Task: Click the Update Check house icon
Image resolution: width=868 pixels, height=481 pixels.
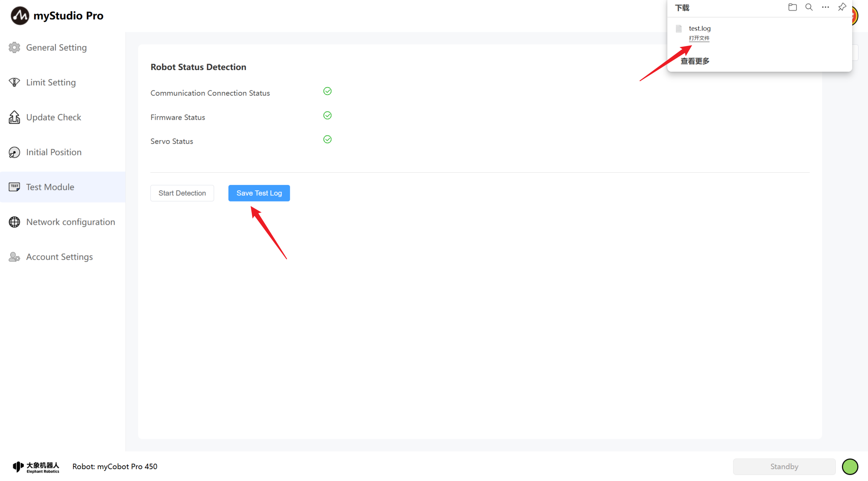Action: coord(14,117)
